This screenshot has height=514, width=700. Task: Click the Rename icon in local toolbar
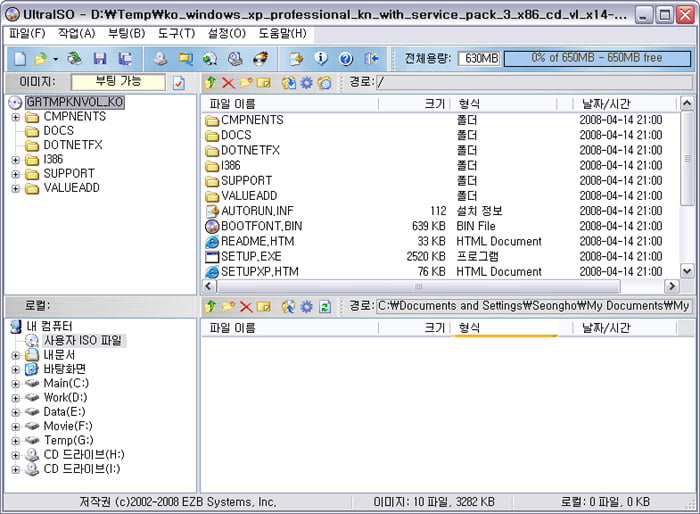point(264,306)
